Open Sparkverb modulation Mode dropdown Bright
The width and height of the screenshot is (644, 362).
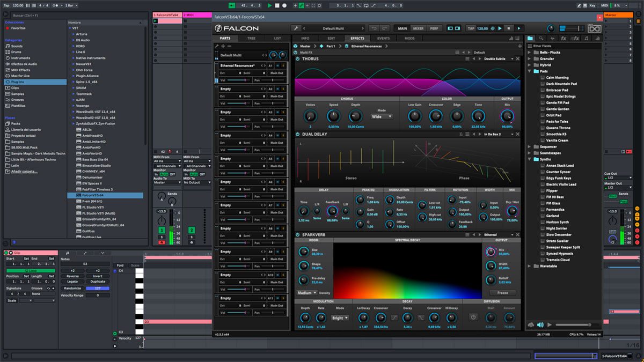pyautogui.click(x=339, y=317)
